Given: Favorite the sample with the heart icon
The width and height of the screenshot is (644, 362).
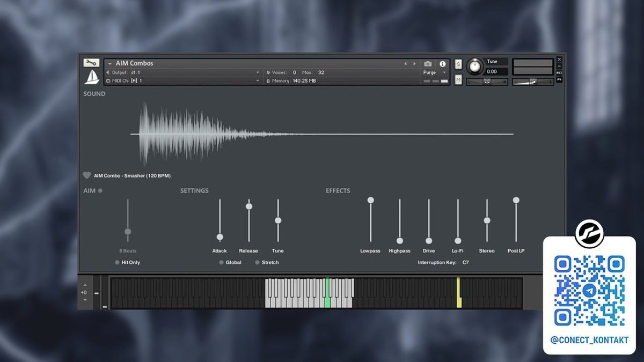Looking at the screenshot, I should 87,175.
